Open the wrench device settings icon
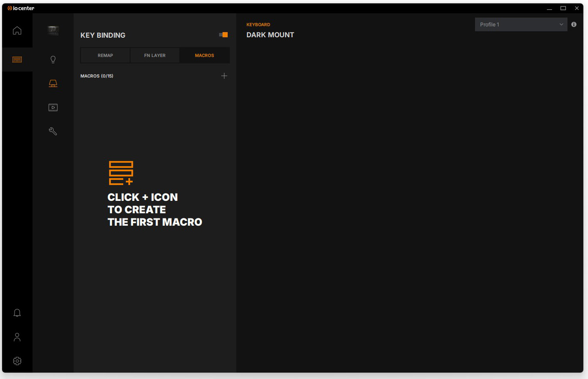The height and width of the screenshot is (379, 588). click(x=53, y=131)
